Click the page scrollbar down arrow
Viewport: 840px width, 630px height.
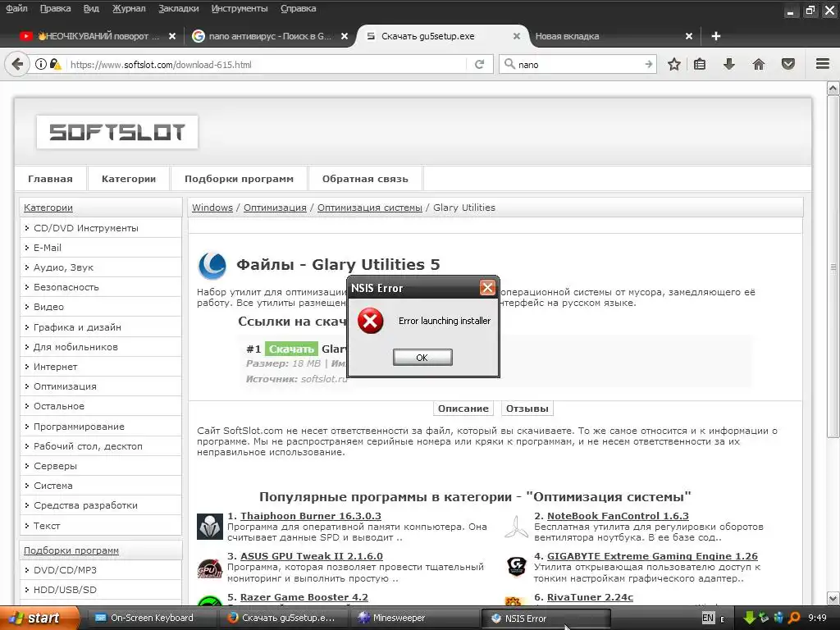click(833, 598)
